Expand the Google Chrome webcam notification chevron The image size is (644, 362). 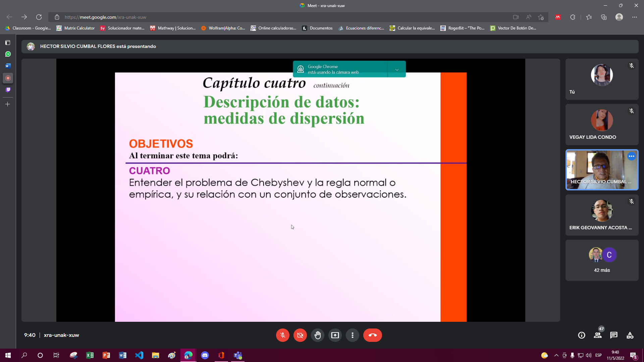[397, 69]
